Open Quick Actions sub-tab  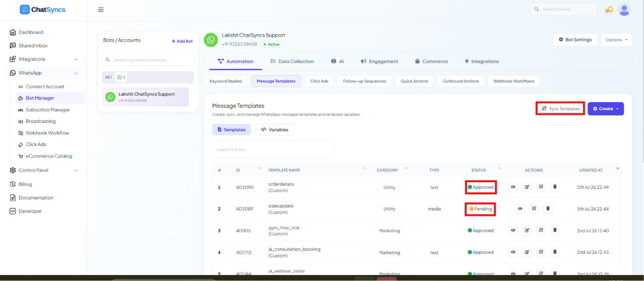point(415,81)
